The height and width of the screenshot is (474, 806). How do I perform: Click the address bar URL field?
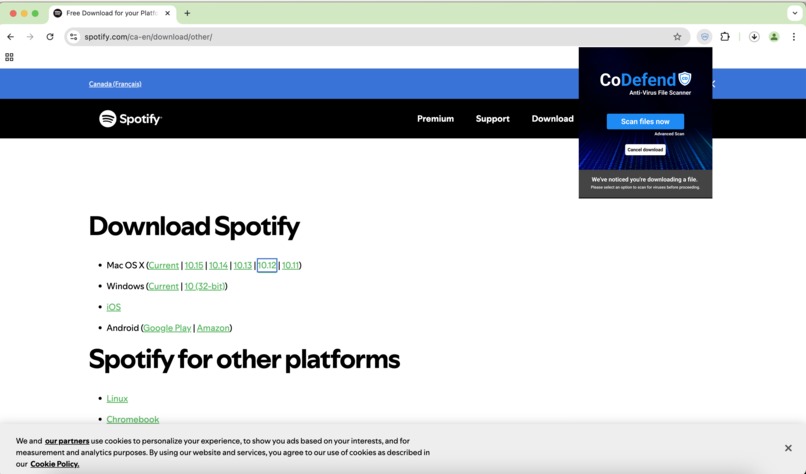[375, 37]
